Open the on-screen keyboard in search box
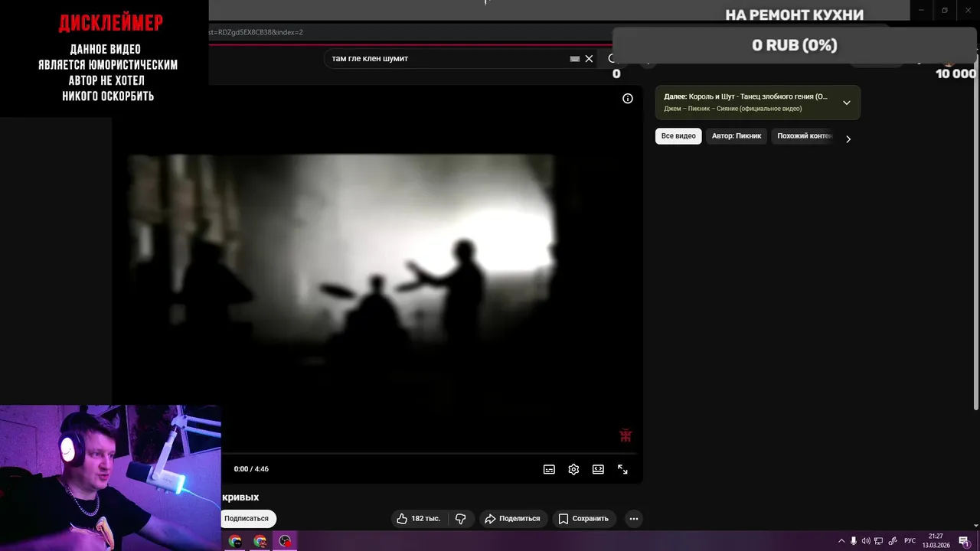The height and width of the screenshot is (551, 980). [x=574, y=58]
